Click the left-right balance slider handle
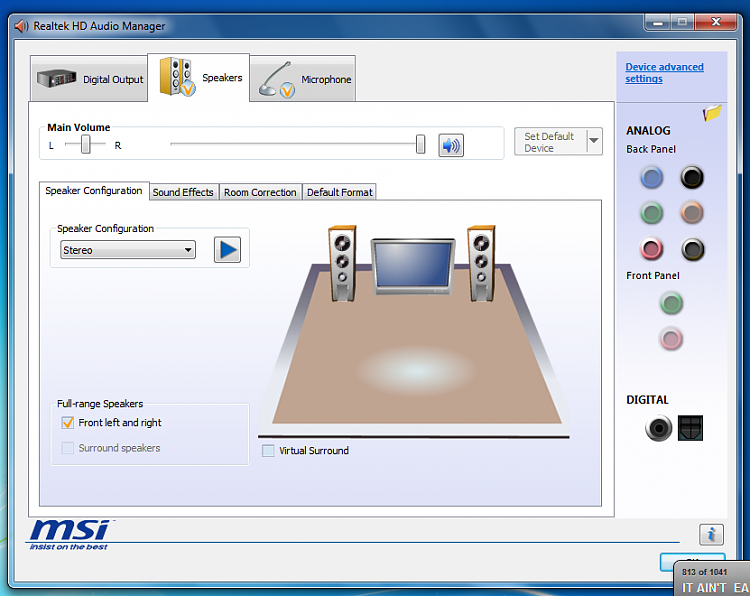The height and width of the screenshot is (596, 750). click(86, 144)
